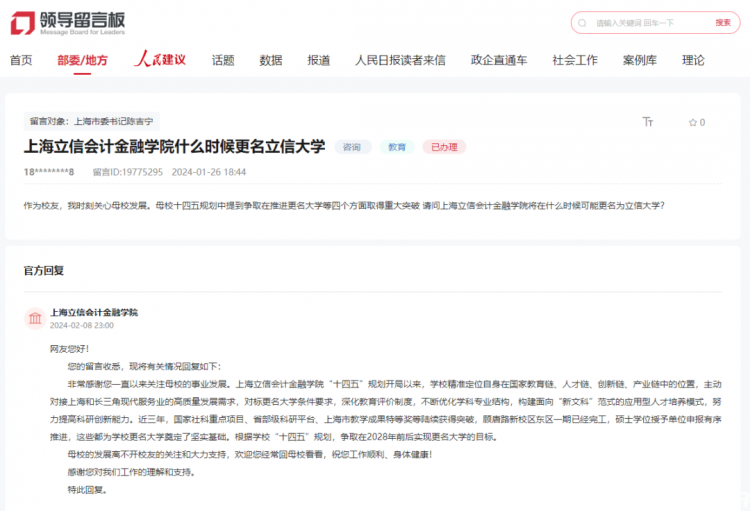Open the 首页 nav item
Image resolution: width=750 pixels, height=511 pixels.
point(21,60)
